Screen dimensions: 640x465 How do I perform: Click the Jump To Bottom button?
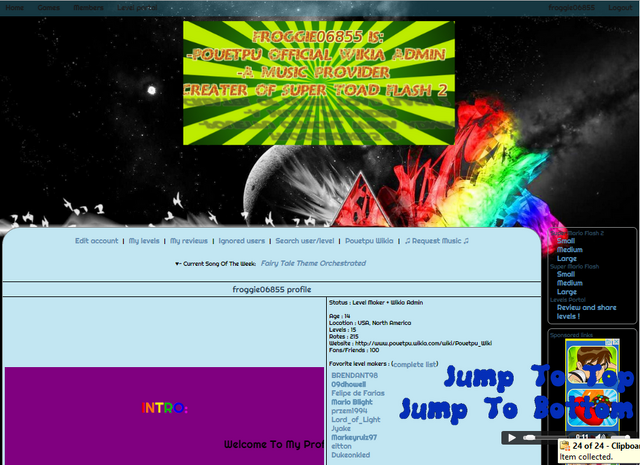[516, 408]
